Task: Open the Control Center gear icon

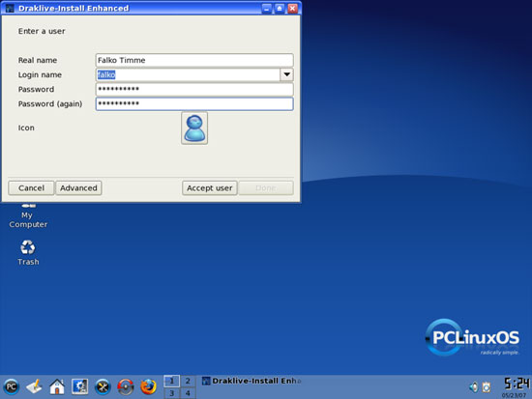Action: click(x=80, y=386)
